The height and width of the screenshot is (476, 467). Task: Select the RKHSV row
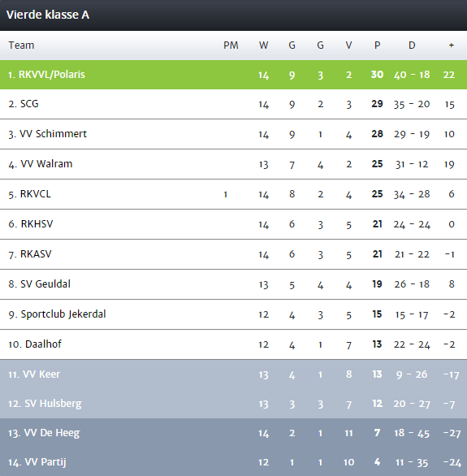pos(233,224)
